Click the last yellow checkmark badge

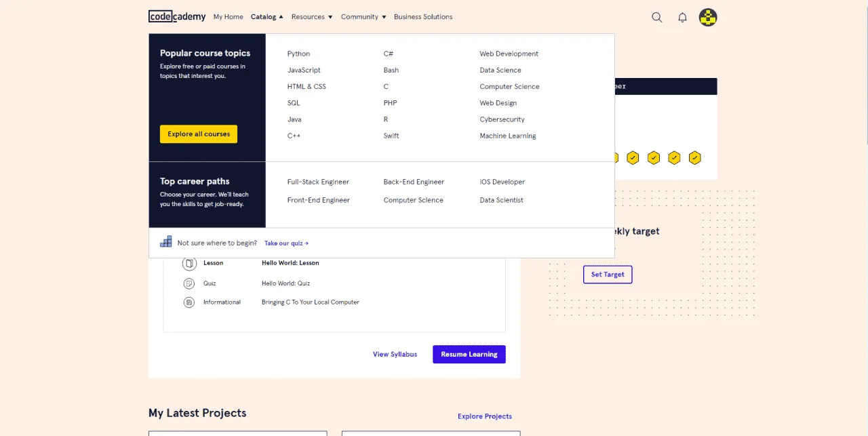(694, 158)
